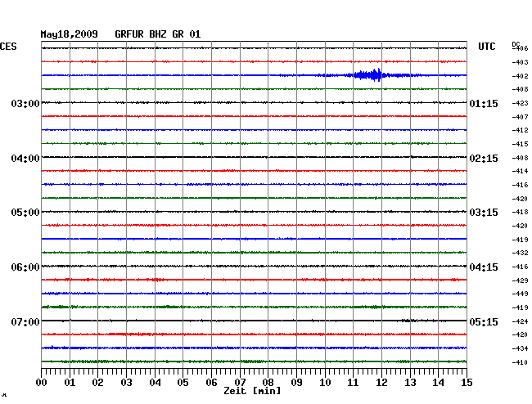Click minute mark 15 on the time axis
Screen dimensions: 532x404
(x=467, y=383)
